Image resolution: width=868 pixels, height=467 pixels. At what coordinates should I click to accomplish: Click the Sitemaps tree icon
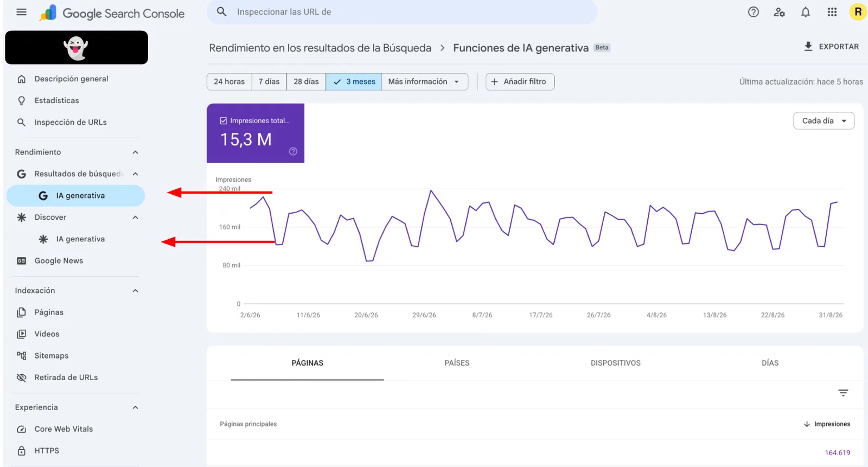22,356
